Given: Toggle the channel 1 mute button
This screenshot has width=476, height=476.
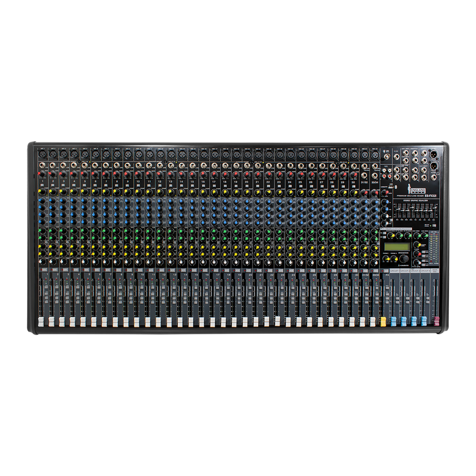Looking at the screenshot, I should 44,270.
